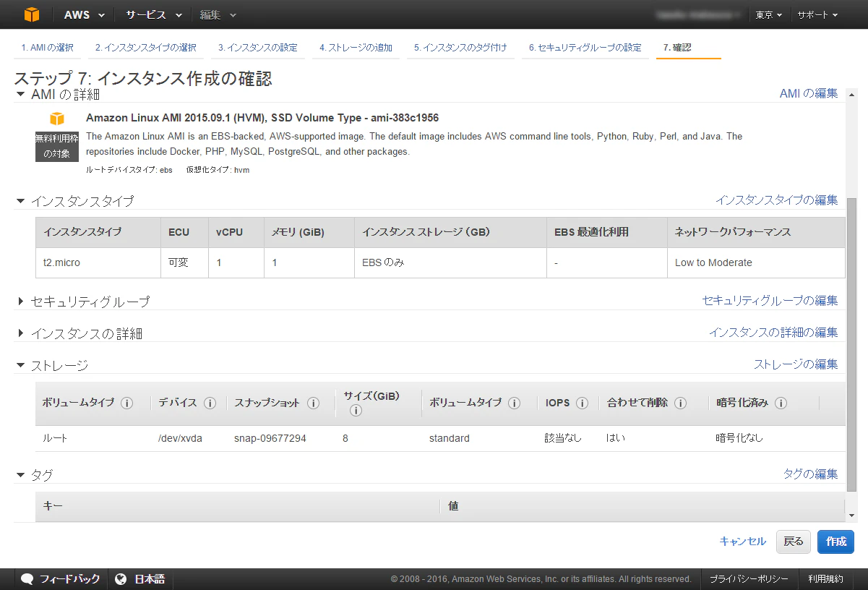Click the AWS orange cube logo
This screenshot has height=590, width=868.
tap(31, 14)
